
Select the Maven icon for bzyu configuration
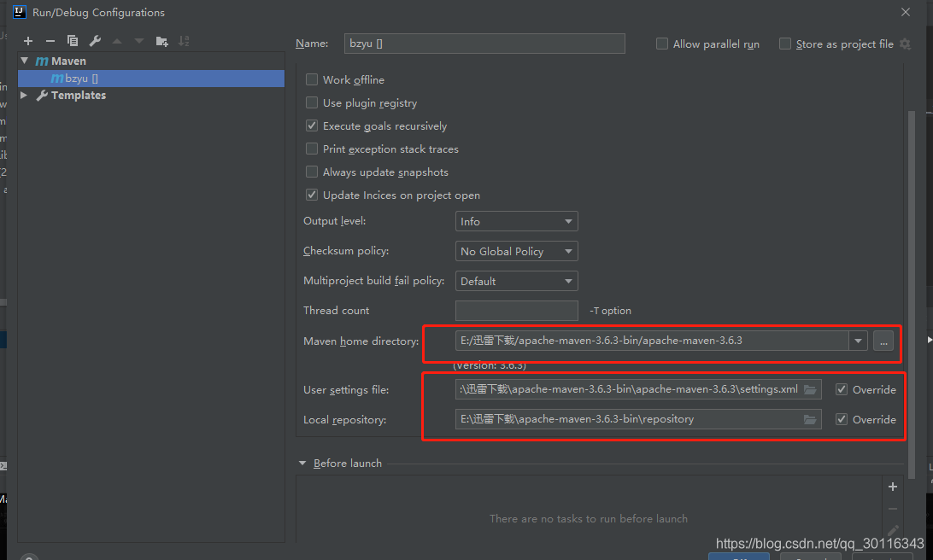57,79
